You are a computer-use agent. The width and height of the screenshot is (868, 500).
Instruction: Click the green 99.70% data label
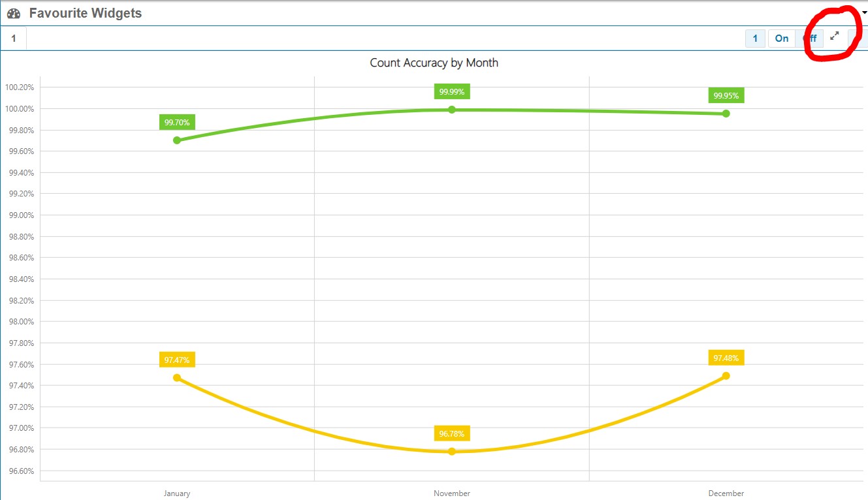click(x=177, y=122)
